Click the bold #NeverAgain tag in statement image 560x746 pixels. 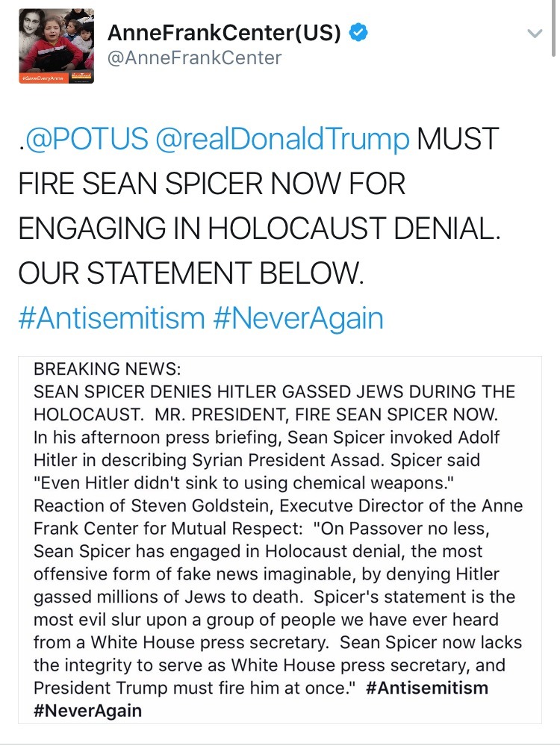coord(88,710)
